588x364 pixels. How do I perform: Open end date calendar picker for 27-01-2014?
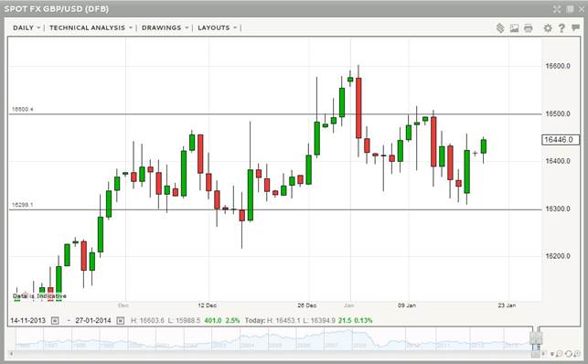[x=120, y=320]
